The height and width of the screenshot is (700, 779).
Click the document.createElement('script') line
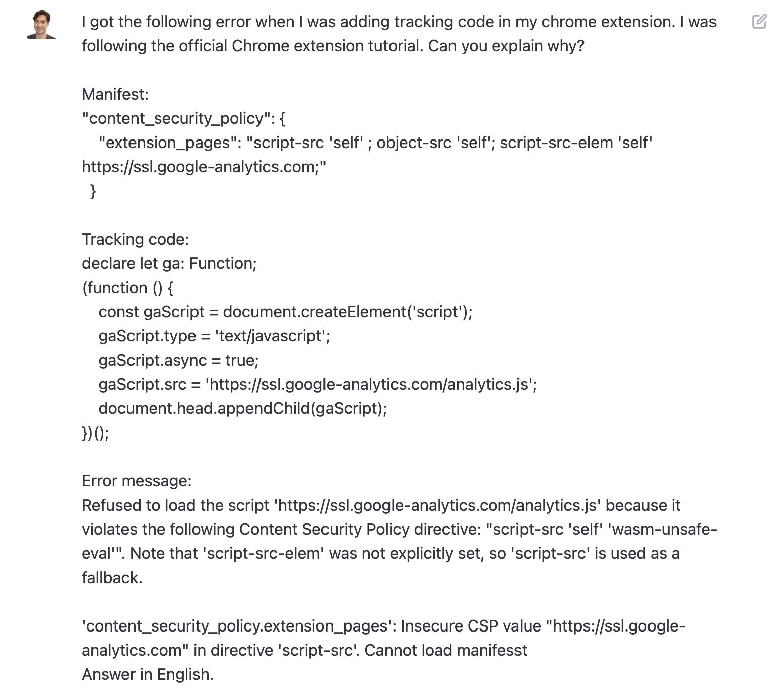285,312
